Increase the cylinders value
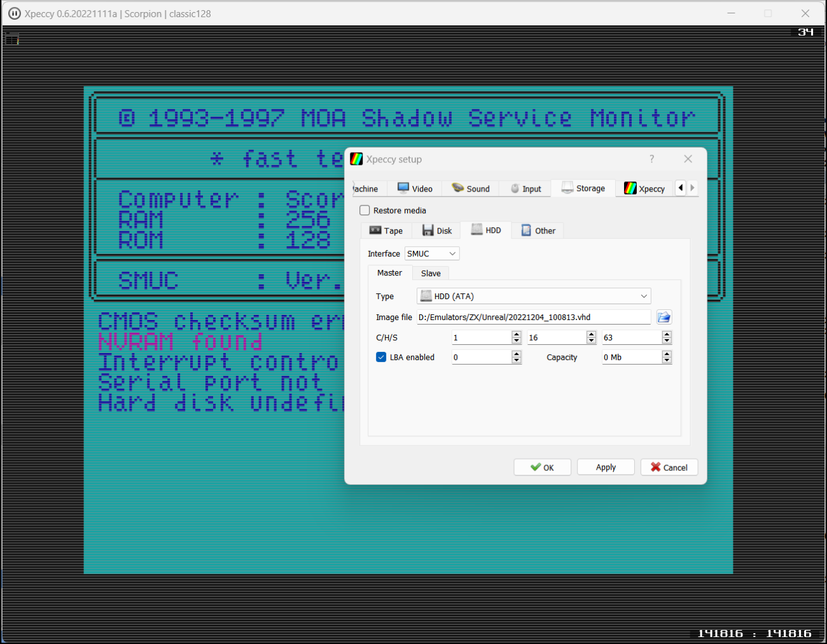The height and width of the screenshot is (644, 827). pyautogui.click(x=517, y=334)
